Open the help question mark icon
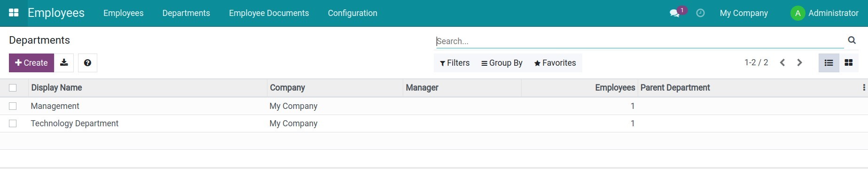Screen dimensions: 868x169 (x=87, y=62)
